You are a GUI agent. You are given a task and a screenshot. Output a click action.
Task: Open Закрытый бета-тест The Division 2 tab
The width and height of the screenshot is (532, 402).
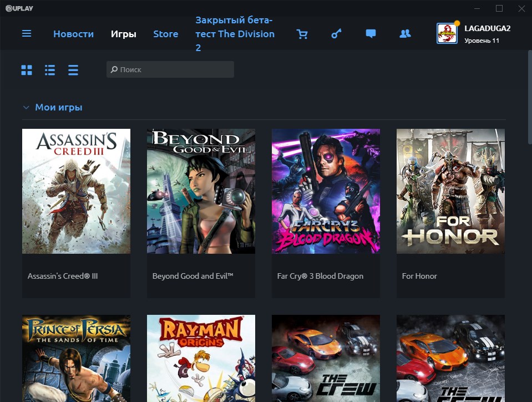click(x=235, y=34)
